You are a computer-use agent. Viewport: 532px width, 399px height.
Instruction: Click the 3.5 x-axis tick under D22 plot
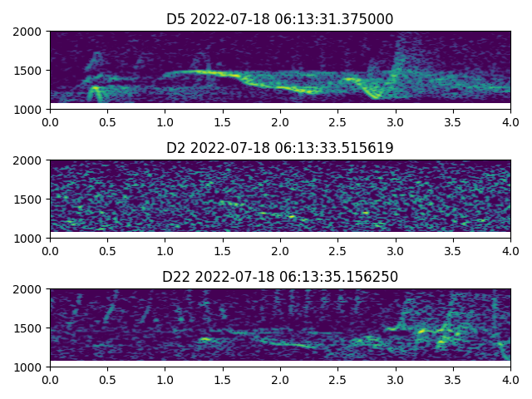453,379
